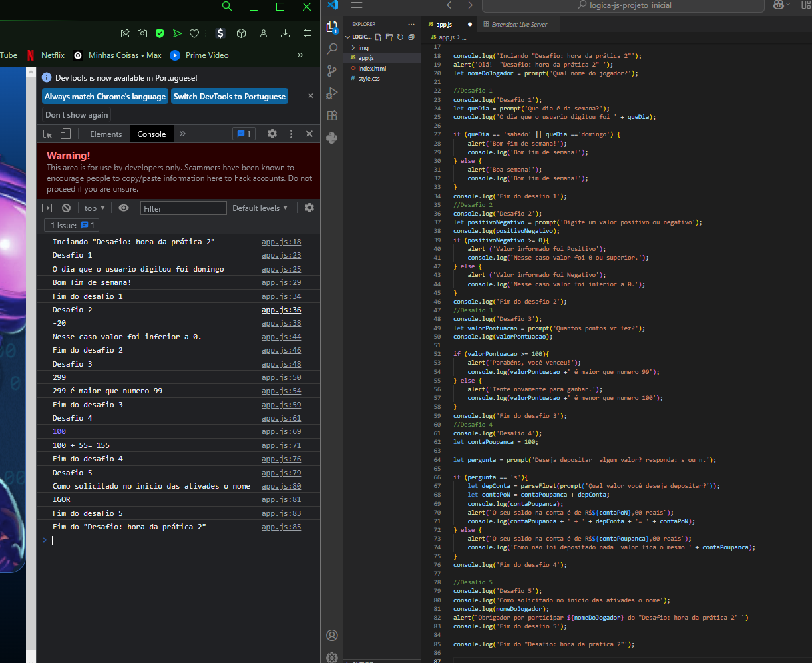812x663 pixels.
Task: Open the Python view in VS Code activity bar
Action: pyautogui.click(x=333, y=138)
